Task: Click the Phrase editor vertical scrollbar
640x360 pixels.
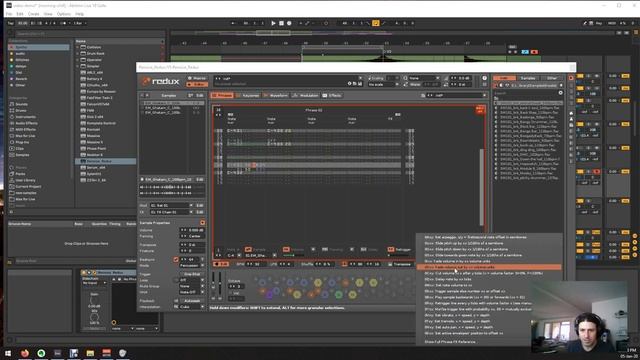Action: (482, 188)
